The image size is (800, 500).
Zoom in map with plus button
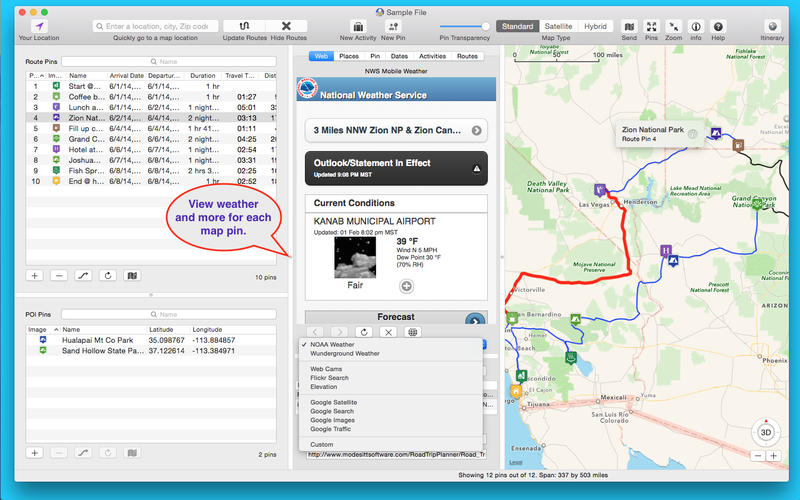click(x=773, y=456)
